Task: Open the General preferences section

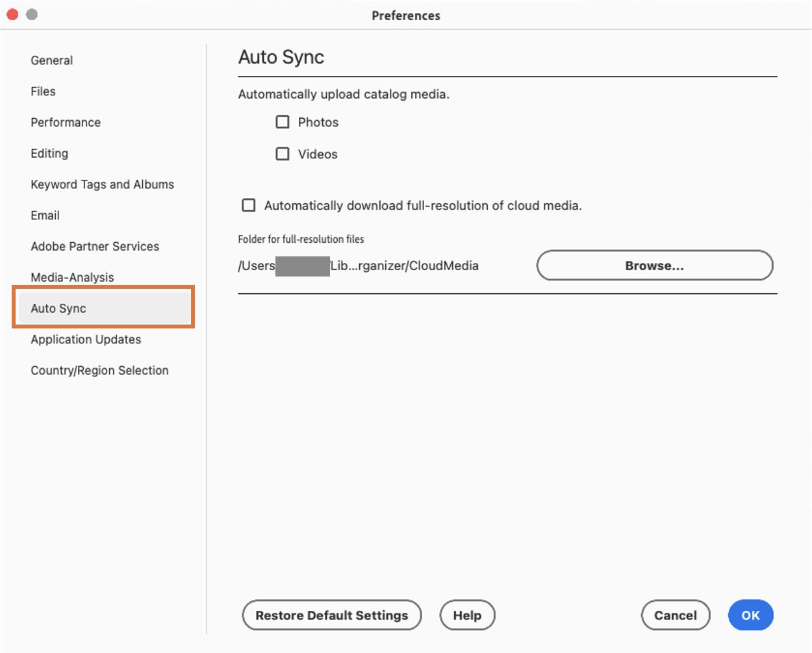Action: coord(51,60)
